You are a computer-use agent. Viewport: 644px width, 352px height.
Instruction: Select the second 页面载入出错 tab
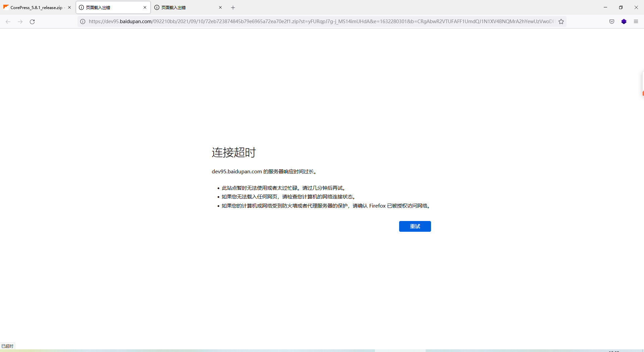coord(113,7)
